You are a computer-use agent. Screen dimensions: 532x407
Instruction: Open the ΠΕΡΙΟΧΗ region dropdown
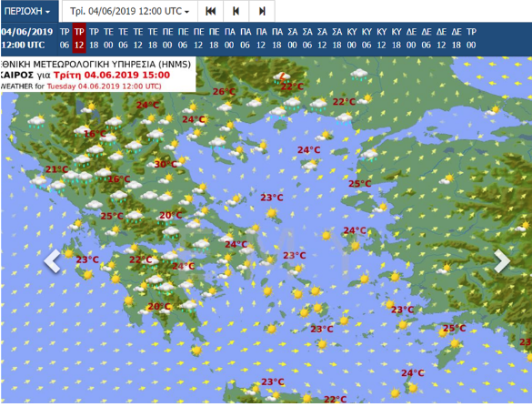pos(28,11)
